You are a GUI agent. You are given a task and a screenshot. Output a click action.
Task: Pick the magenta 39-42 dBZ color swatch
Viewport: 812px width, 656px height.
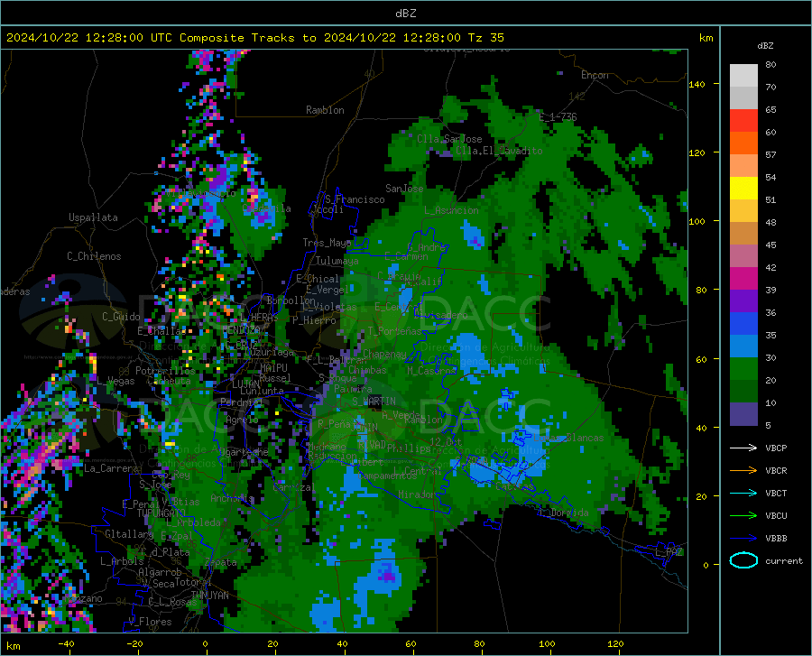click(743, 279)
